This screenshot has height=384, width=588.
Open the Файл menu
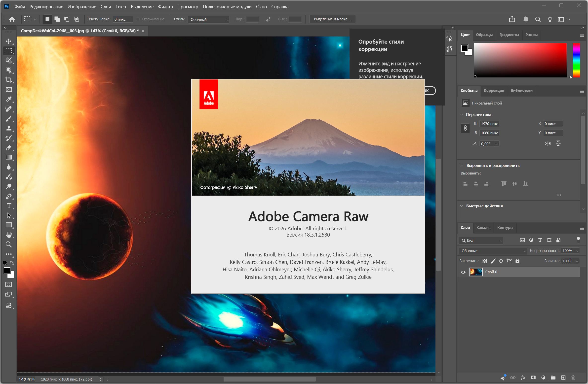tap(20, 7)
